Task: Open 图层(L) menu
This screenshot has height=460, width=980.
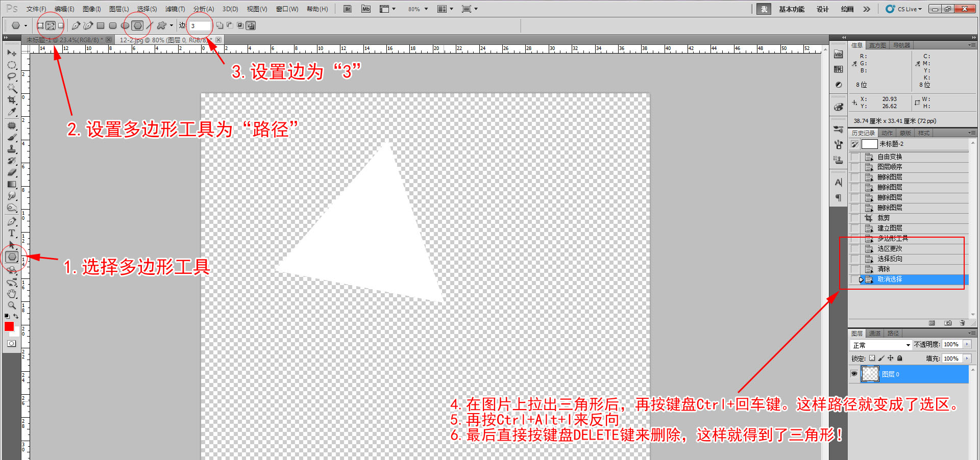Action: (x=119, y=9)
